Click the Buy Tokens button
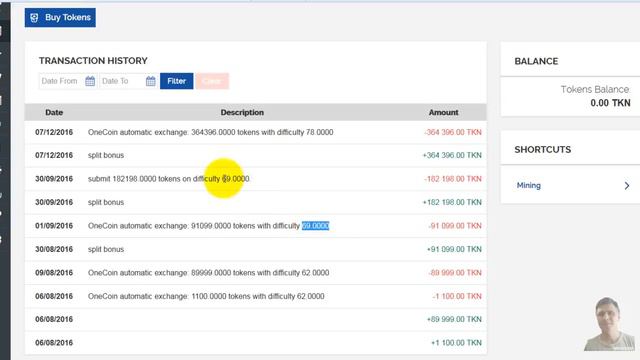The width and height of the screenshot is (640, 360). [x=60, y=18]
